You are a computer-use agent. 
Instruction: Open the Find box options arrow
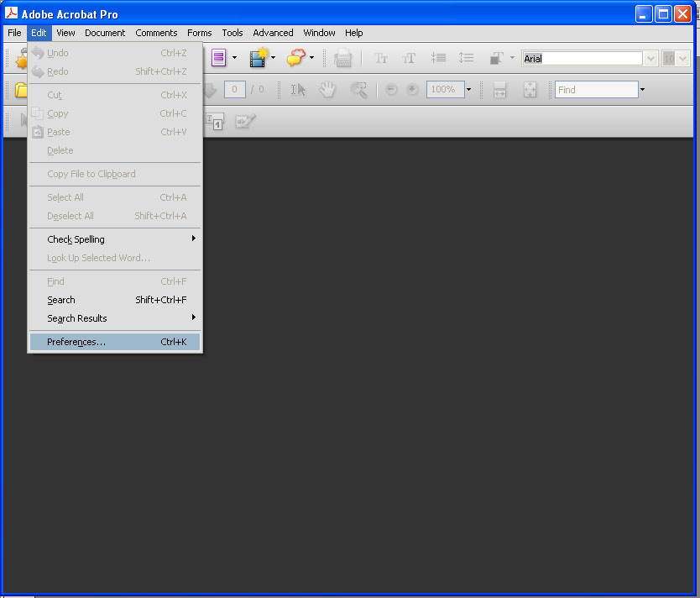(642, 89)
